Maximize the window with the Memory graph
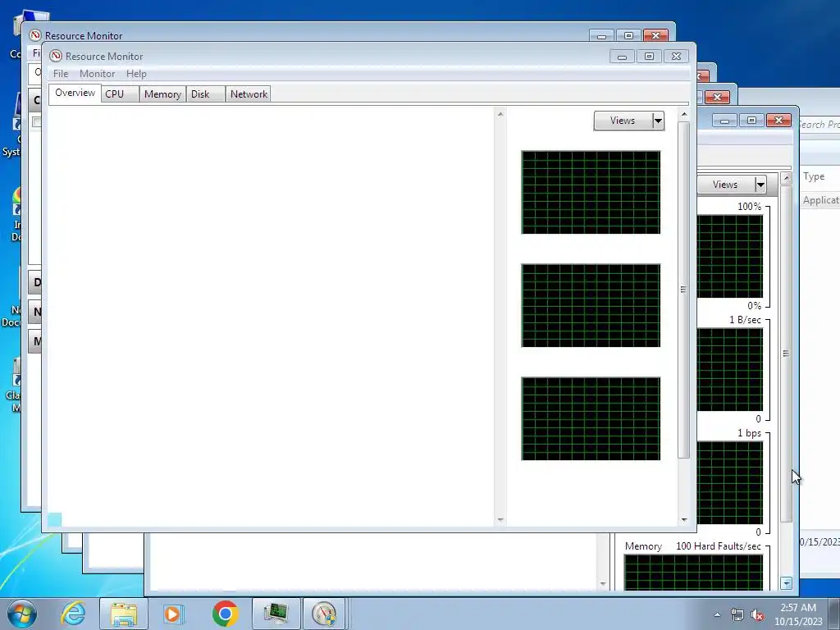This screenshot has height=630, width=840. (x=751, y=121)
